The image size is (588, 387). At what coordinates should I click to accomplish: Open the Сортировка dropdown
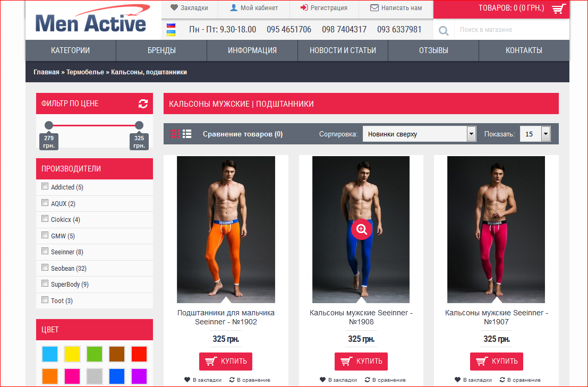[x=419, y=134]
